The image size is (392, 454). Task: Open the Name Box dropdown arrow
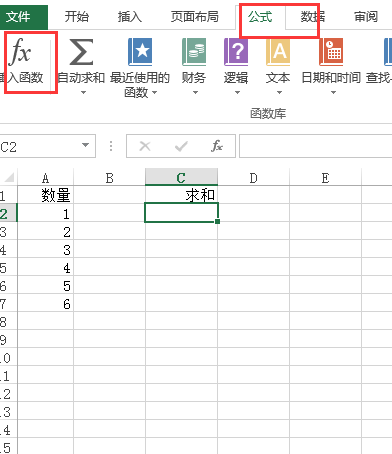86,145
